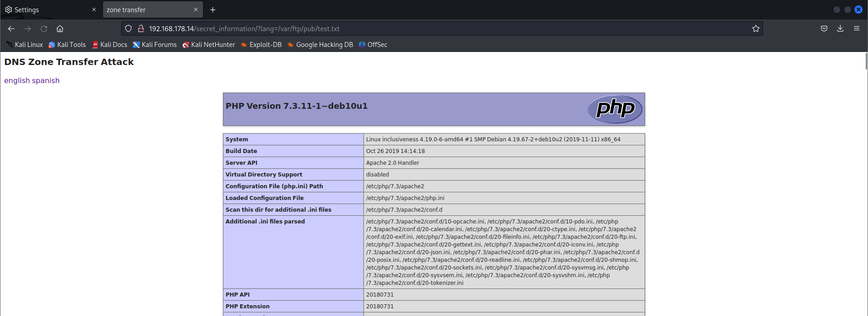Click the '20180731' value beside PHP Extension
The height and width of the screenshot is (316, 868).
click(x=380, y=307)
